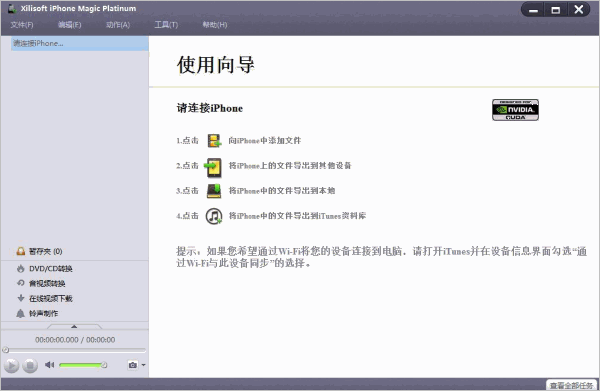Image resolution: width=600 pixels, height=391 pixels.
Task: Close the Xilisoft window
Action: [579, 10]
